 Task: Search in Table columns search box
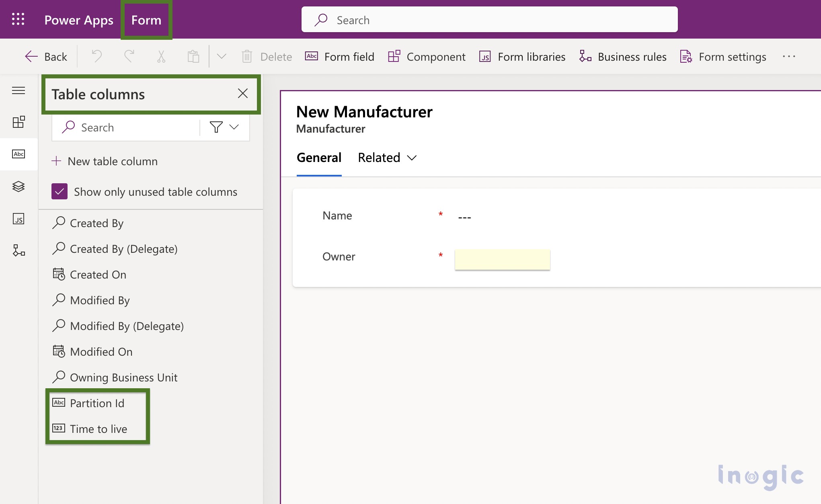coord(129,127)
